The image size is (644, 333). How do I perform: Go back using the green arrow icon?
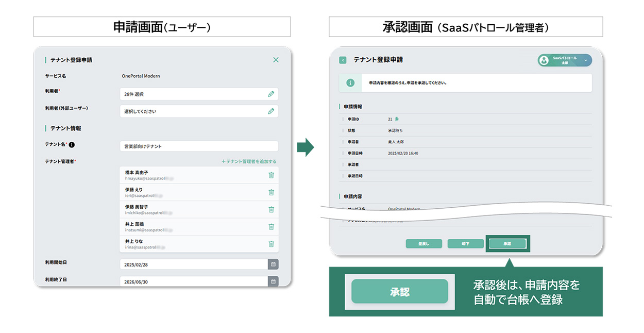click(343, 60)
